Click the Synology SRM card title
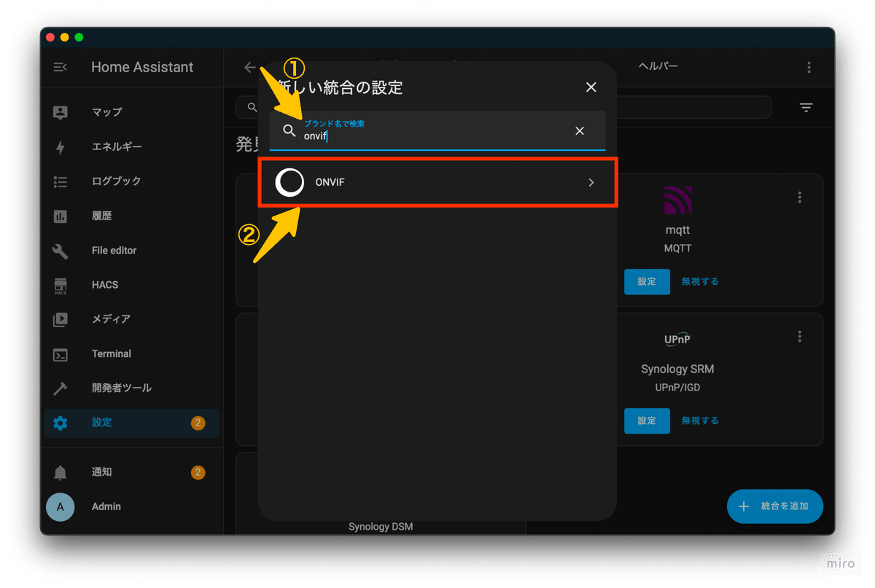The width and height of the screenshot is (875, 588). 677,369
